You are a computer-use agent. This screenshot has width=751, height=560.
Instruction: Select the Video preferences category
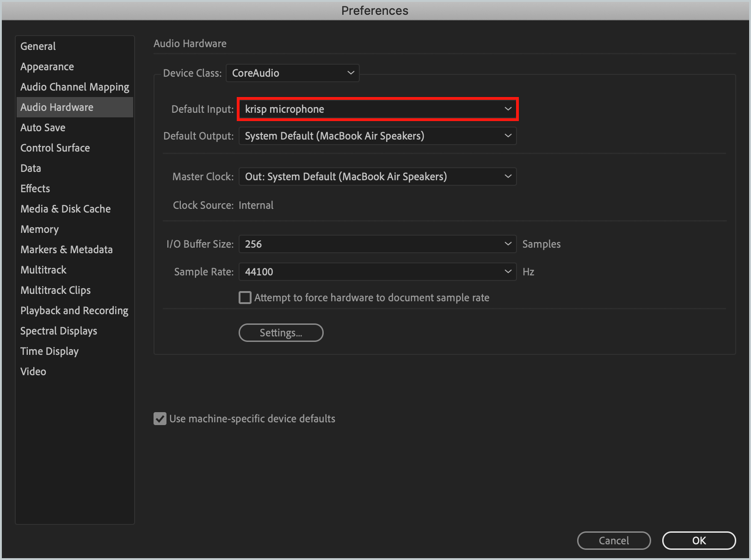point(33,371)
